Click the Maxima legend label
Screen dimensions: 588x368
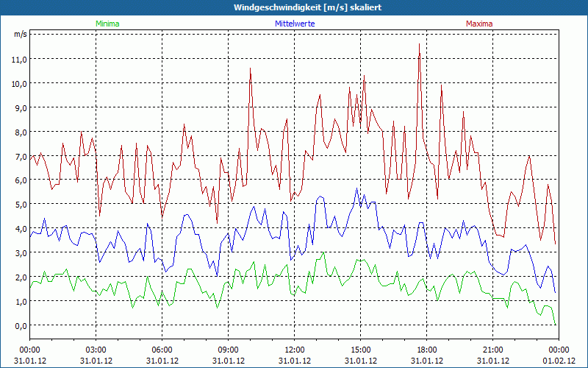point(479,24)
